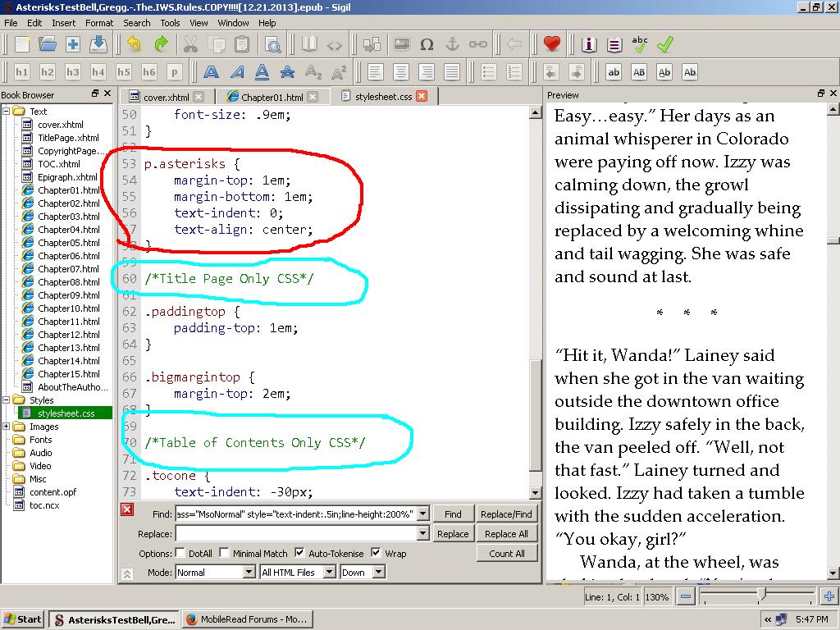The image size is (840, 630).
Task: Switch to the cover.xhtml tab
Action: point(166,97)
